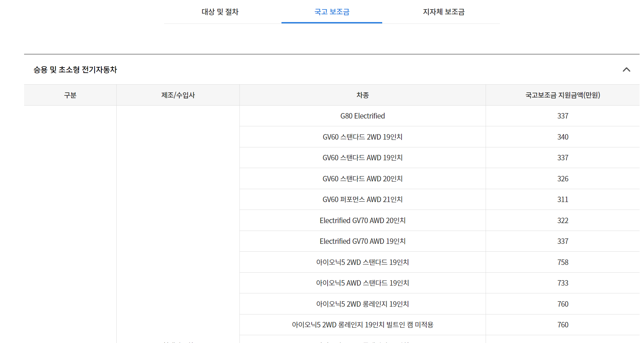Select the GV60 스탠다드 2WD 19인치 cell
644x343 pixels.
pos(363,137)
